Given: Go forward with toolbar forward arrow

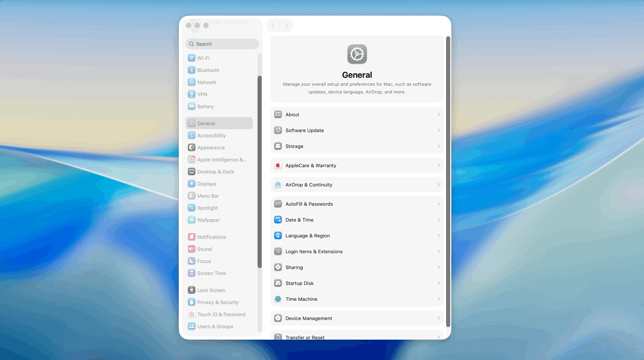Looking at the screenshot, I should 287,25.
